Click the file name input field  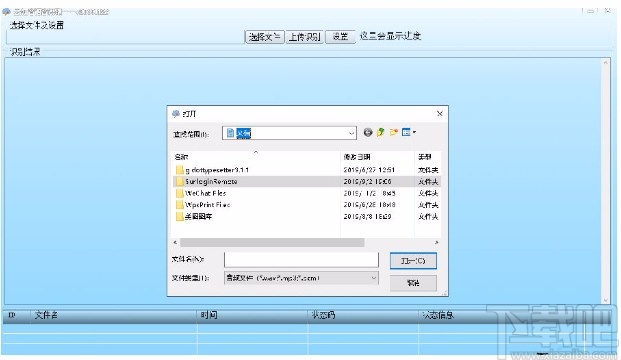click(x=301, y=260)
